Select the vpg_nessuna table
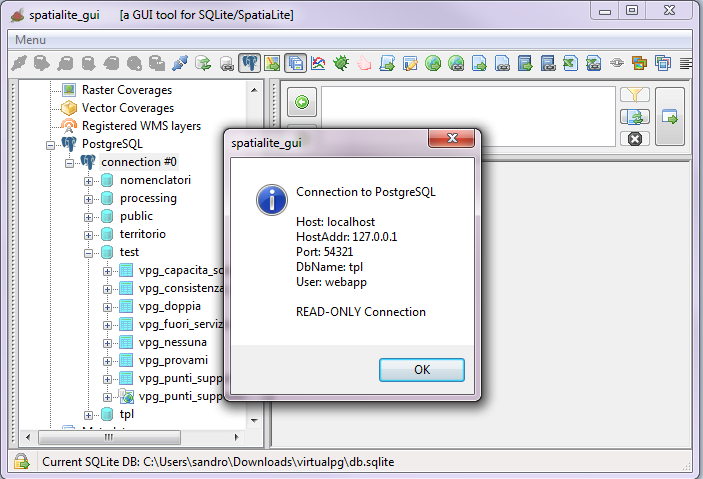This screenshot has height=479, width=703. [173, 342]
